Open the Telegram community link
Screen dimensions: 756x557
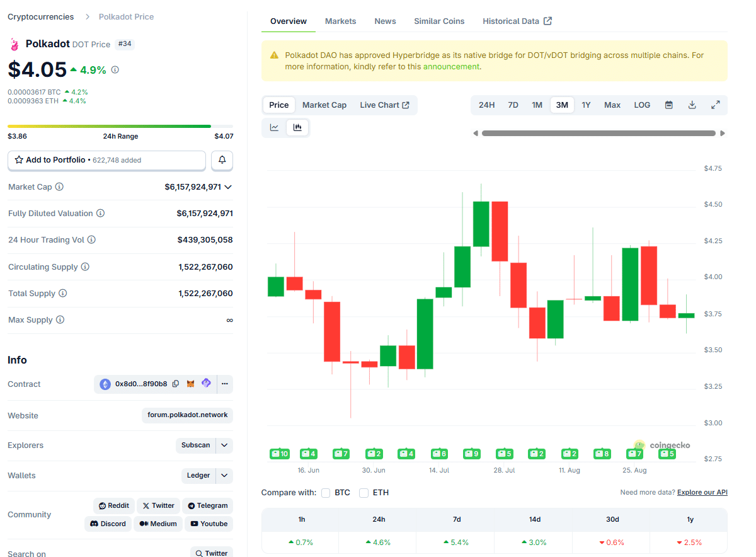[208, 506]
